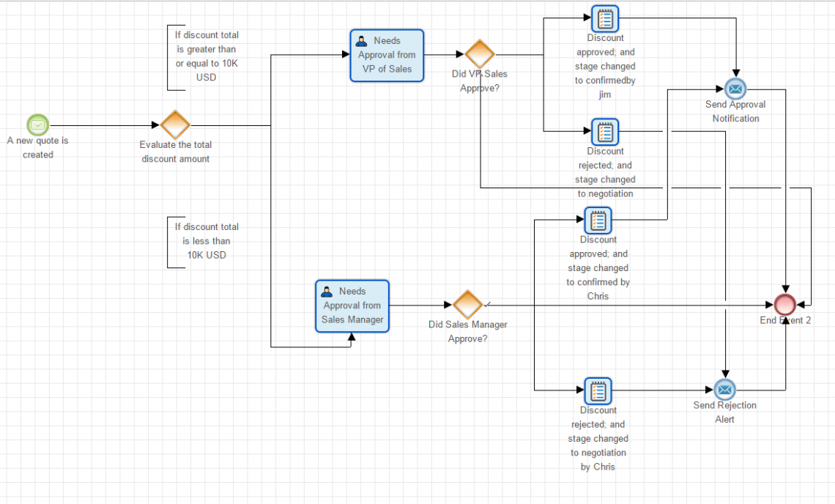This screenshot has height=504, width=835.
Task: Open the 'Needs Approval from VP of Sales' task box
Action: [x=387, y=55]
